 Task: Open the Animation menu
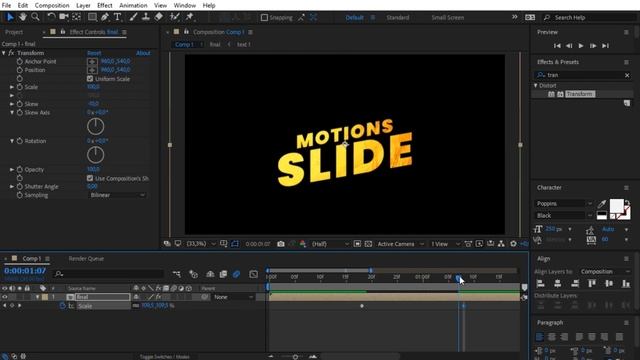133,5
